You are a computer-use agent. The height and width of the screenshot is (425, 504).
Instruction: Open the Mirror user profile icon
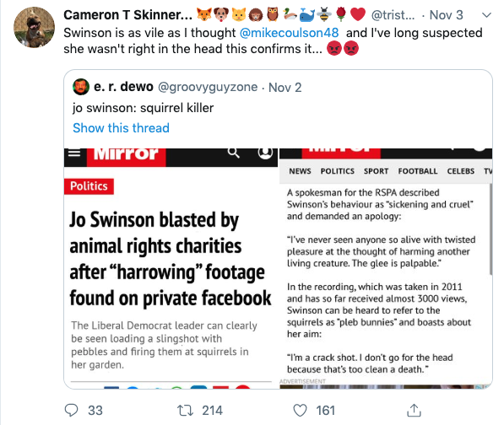(265, 153)
